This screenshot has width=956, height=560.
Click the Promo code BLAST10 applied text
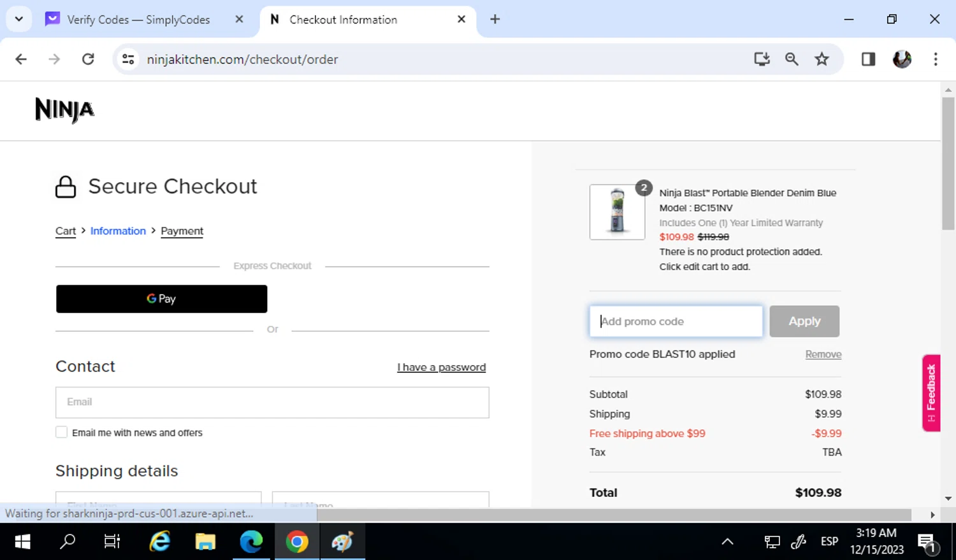click(x=662, y=354)
